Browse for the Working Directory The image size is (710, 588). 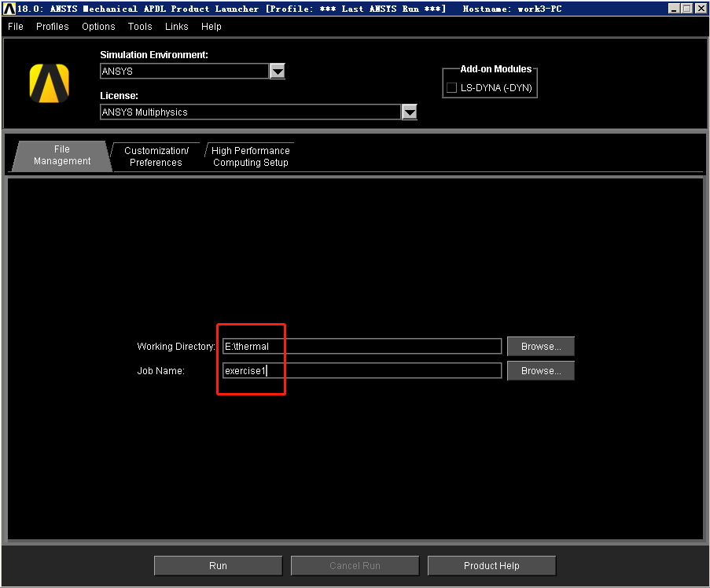pos(541,347)
